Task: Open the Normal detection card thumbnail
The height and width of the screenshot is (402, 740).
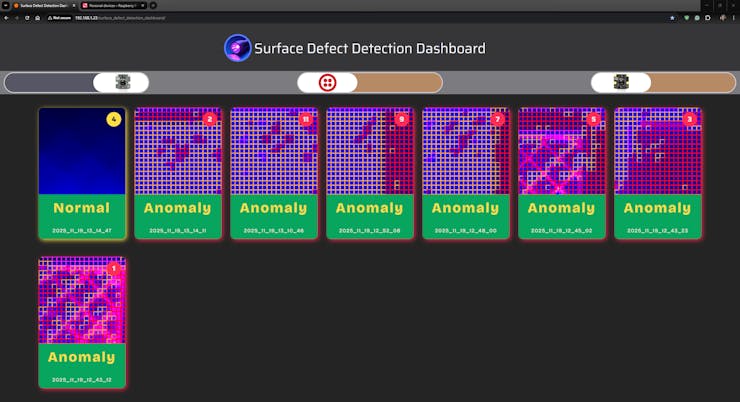Action: [82, 151]
